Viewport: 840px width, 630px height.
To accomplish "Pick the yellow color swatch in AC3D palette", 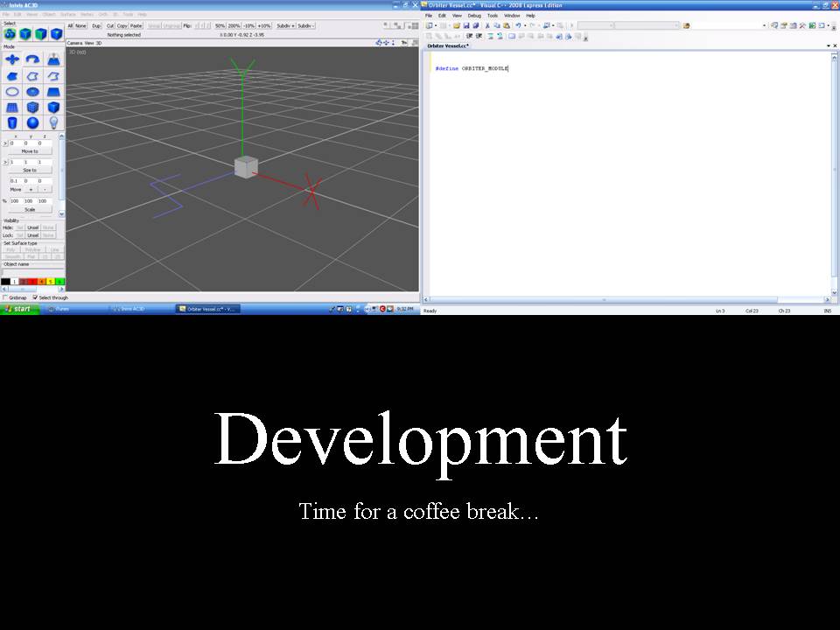I will coord(51,282).
